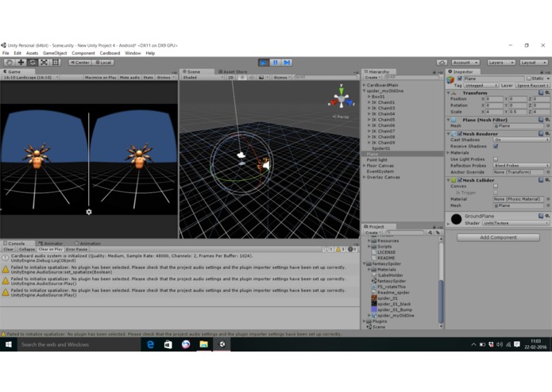Open the Cloud services icon
This screenshot has width=552, height=392.
pyautogui.click(x=442, y=63)
